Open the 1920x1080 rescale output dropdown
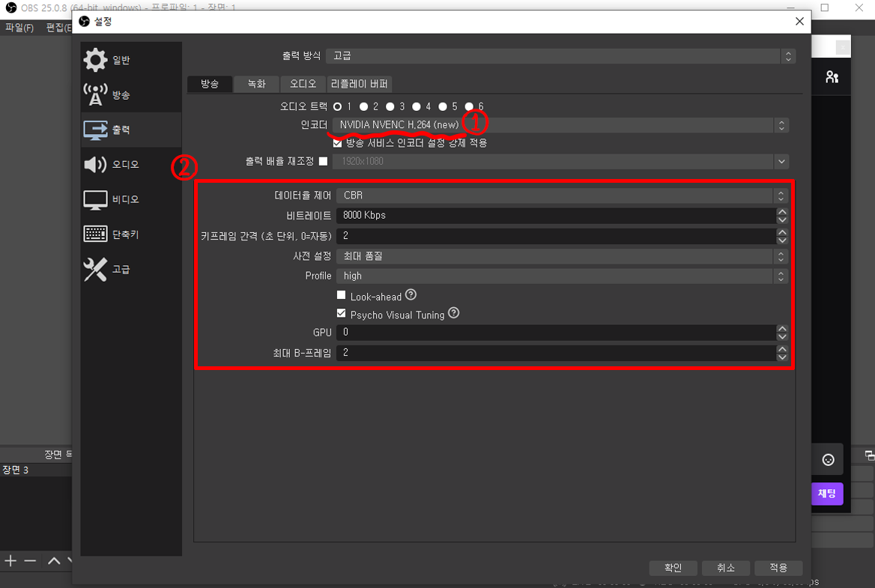 point(561,161)
